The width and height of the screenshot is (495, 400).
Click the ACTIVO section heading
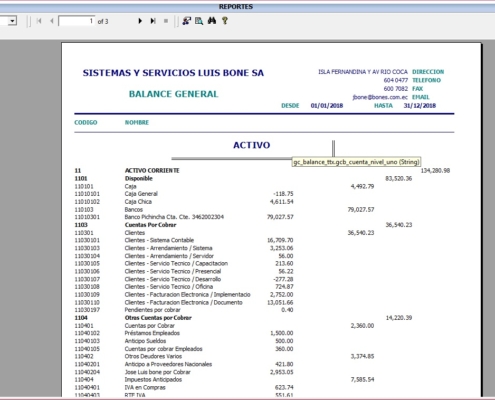pyautogui.click(x=252, y=145)
